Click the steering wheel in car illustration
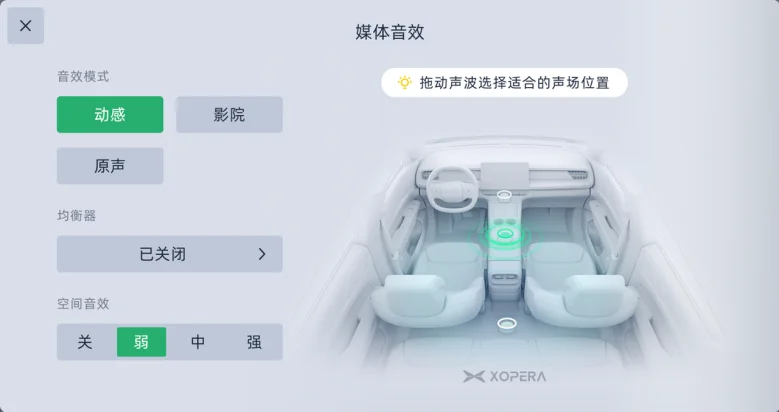 [x=452, y=188]
